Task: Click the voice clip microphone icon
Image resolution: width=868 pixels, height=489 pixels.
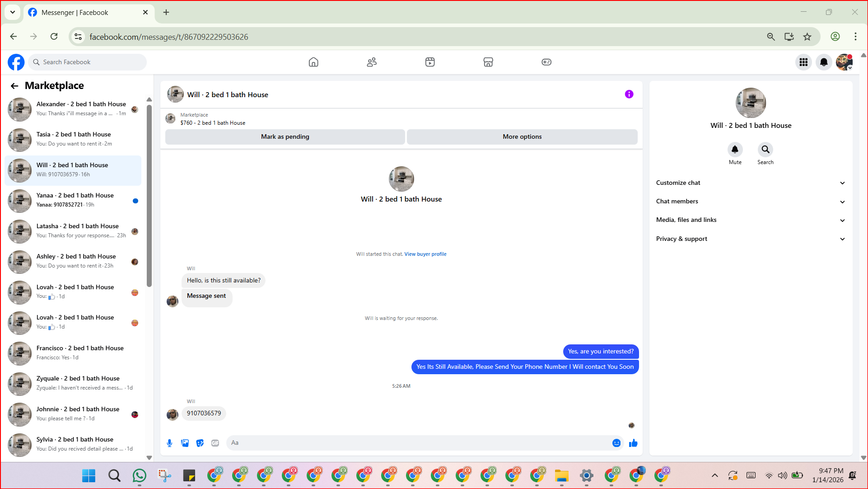Action: click(169, 443)
